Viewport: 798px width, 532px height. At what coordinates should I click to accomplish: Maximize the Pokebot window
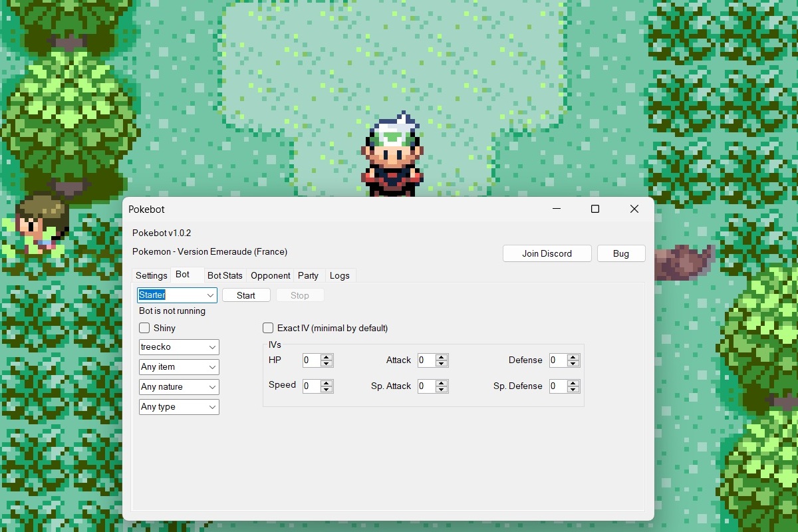point(595,209)
